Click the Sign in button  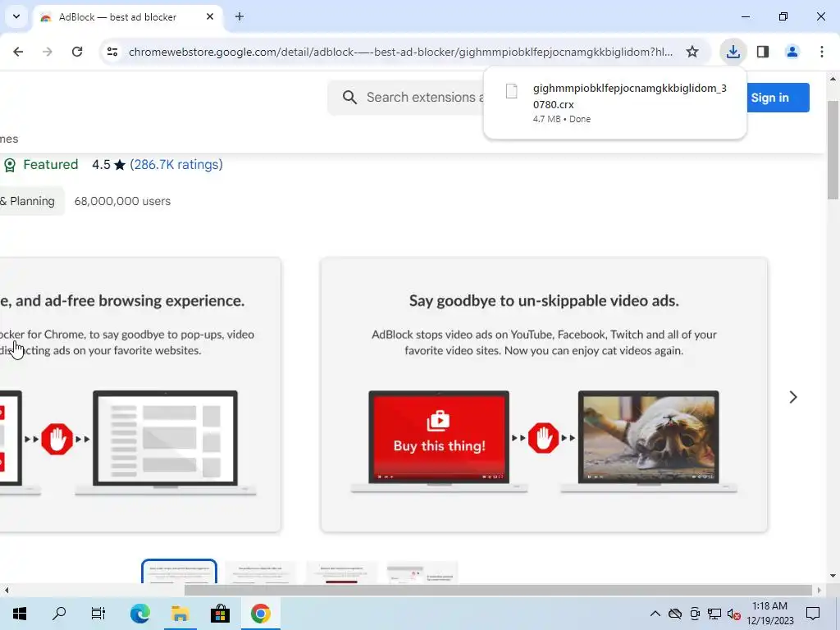[778, 98]
